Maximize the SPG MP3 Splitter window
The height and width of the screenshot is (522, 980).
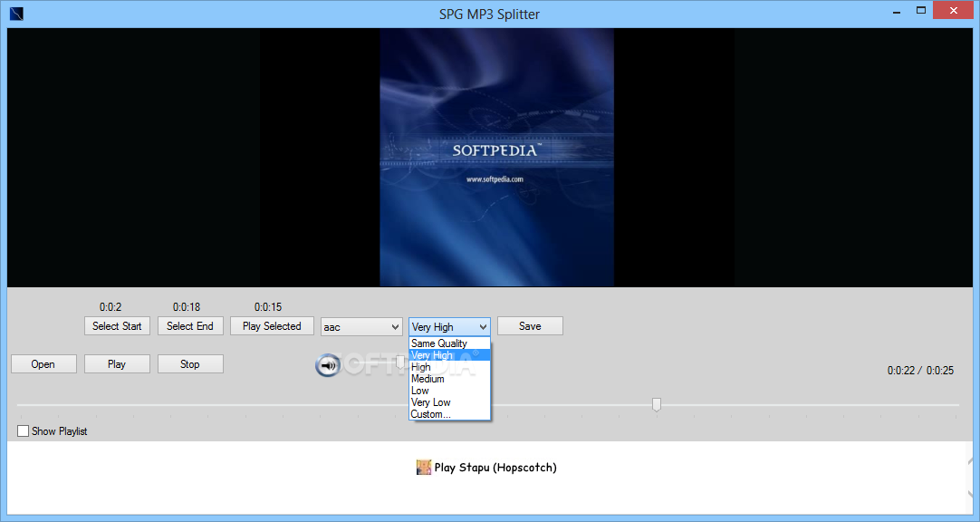tap(920, 11)
